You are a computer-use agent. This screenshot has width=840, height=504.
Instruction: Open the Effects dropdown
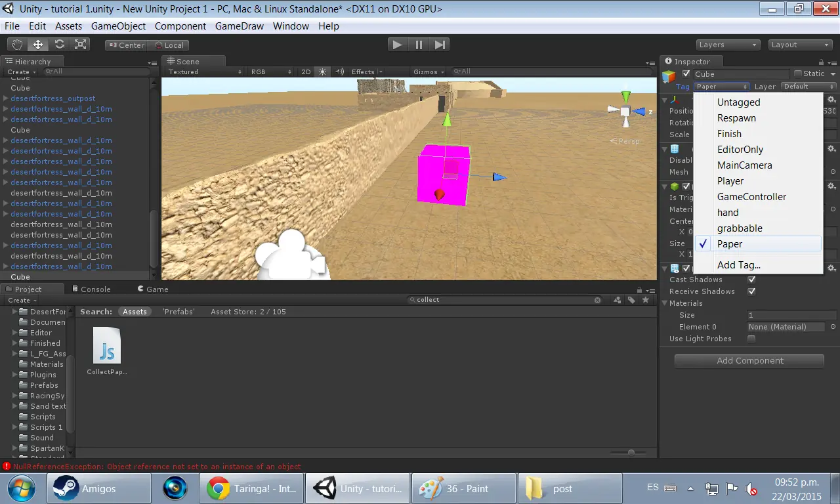coord(367,72)
